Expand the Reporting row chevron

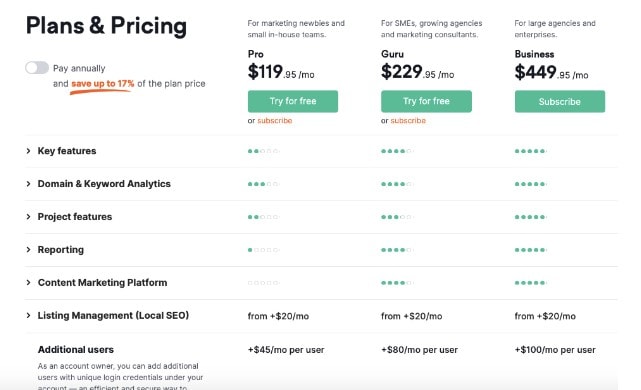click(x=28, y=250)
